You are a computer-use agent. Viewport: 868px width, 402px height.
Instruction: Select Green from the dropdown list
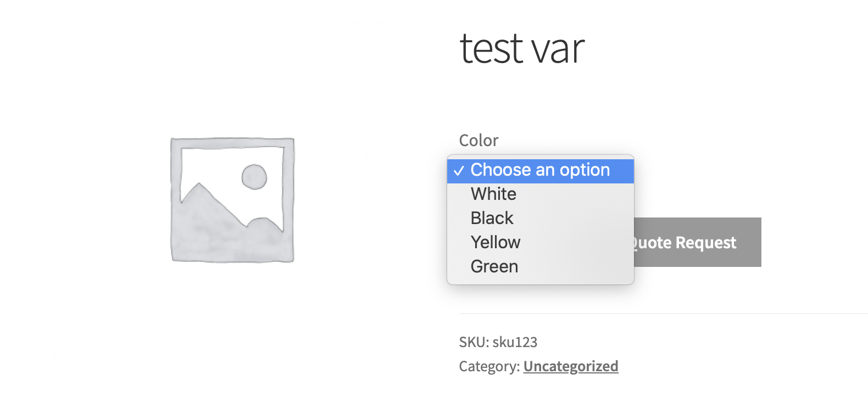click(x=541, y=266)
